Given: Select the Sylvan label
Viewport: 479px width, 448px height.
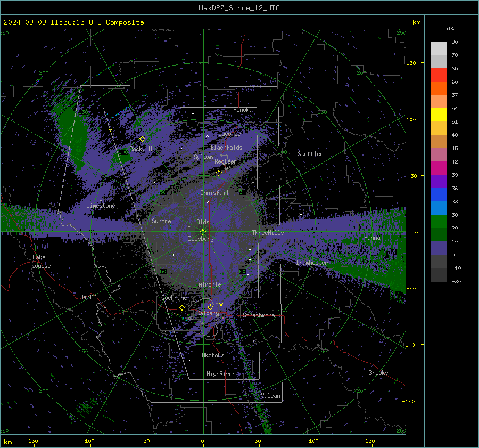Looking at the screenshot, I should [x=203, y=157].
